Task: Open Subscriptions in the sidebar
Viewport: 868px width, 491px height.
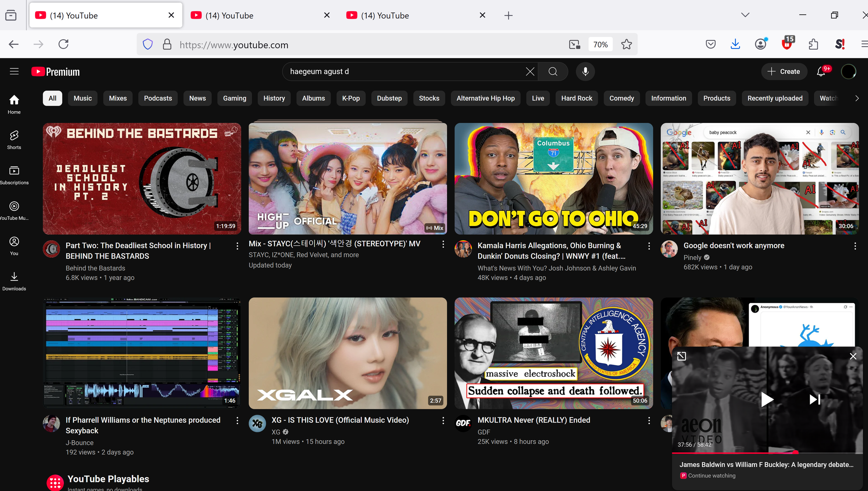Action: (x=14, y=175)
